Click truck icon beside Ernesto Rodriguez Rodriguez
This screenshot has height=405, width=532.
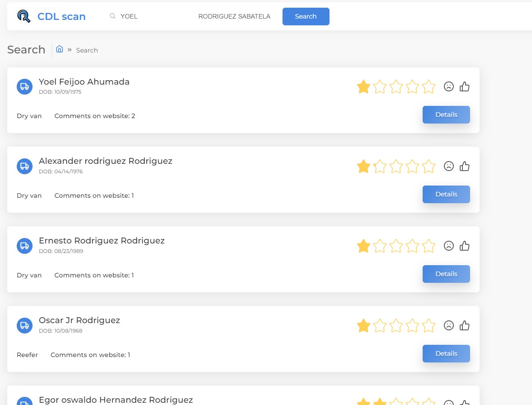[x=24, y=246]
